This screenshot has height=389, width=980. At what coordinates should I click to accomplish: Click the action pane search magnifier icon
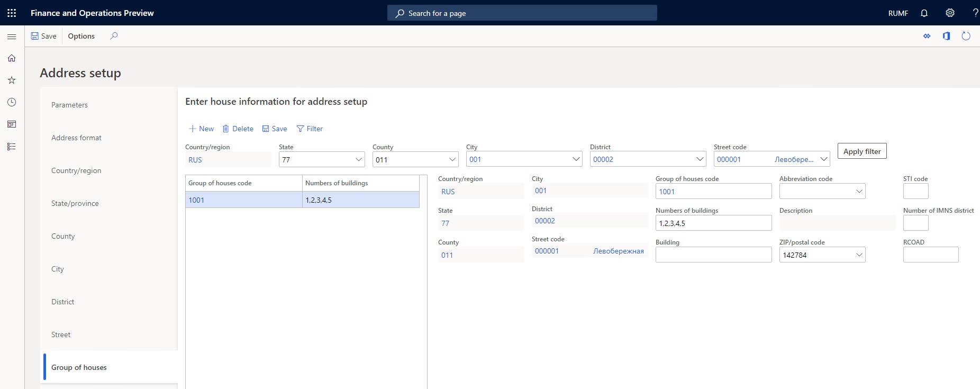114,36
